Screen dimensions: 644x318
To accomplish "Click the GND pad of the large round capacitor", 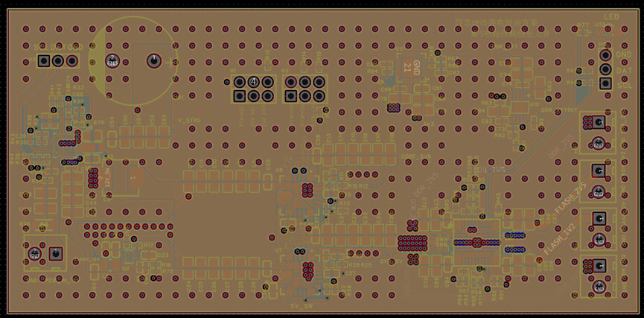I will (x=113, y=61).
